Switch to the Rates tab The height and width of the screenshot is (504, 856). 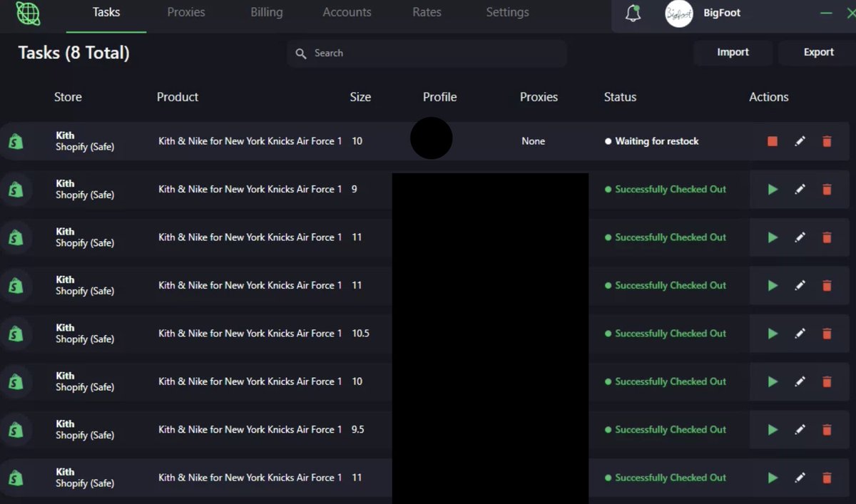click(x=427, y=12)
